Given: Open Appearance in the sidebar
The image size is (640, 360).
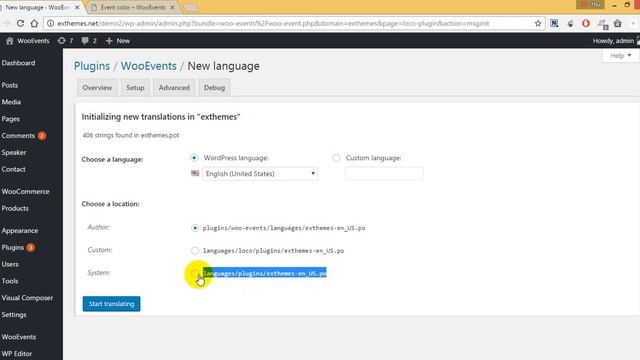Looking at the screenshot, I should point(20,231).
